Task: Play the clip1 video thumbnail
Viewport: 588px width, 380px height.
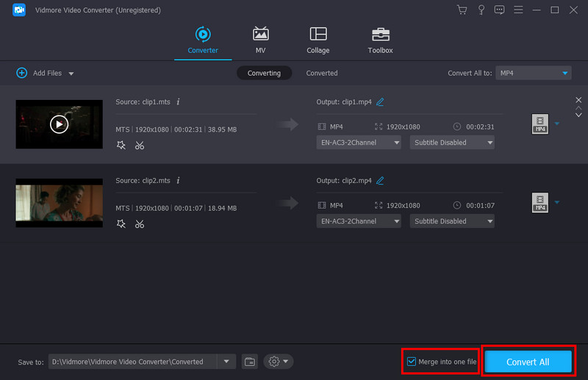Action: [59, 124]
